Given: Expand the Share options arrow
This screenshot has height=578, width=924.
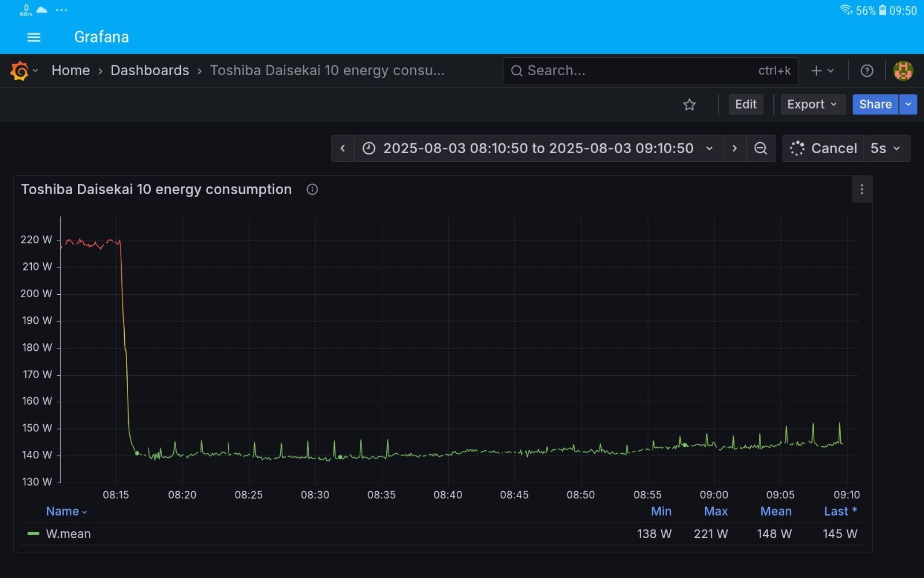Looking at the screenshot, I should [x=908, y=105].
